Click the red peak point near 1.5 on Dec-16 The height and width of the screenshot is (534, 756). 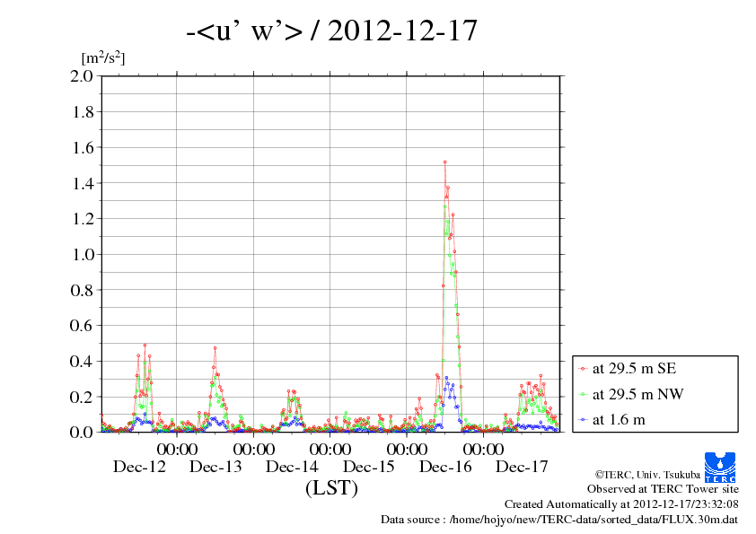tap(444, 162)
